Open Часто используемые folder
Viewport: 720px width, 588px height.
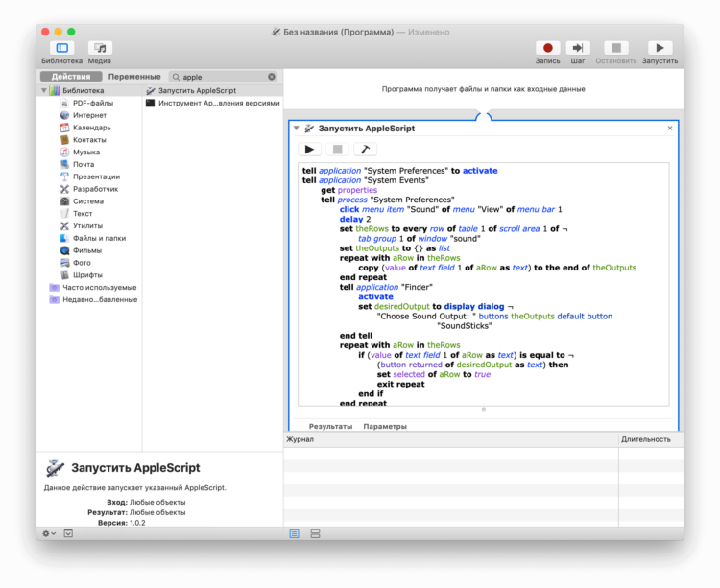pyautogui.click(x=90, y=287)
